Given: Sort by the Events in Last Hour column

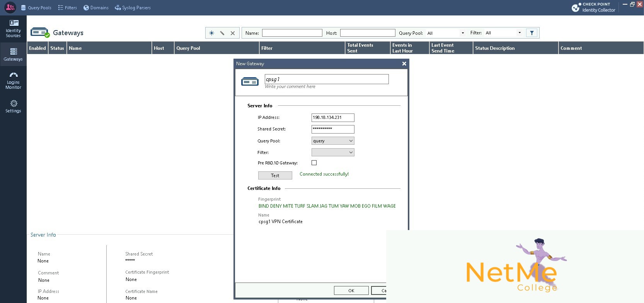Looking at the screenshot, I should tap(410, 48).
